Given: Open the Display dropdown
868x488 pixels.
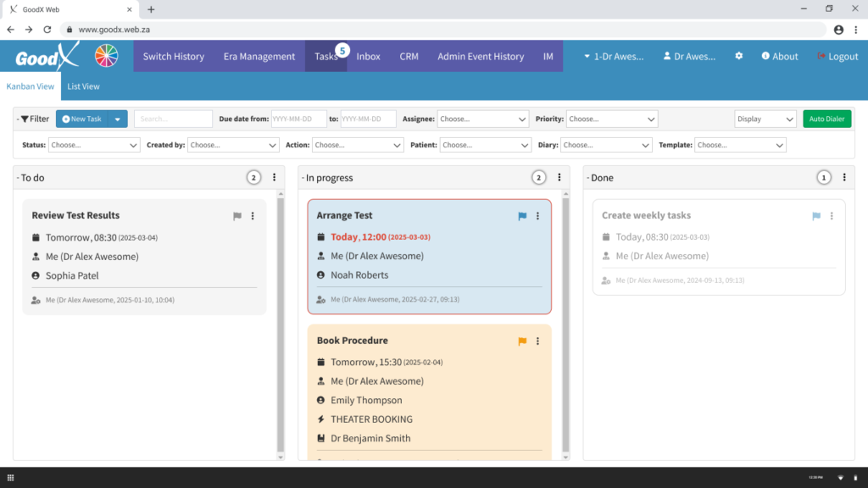Looking at the screenshot, I should coord(765,119).
